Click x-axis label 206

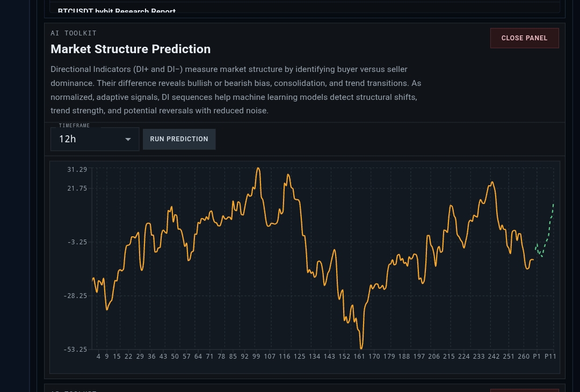click(x=434, y=357)
